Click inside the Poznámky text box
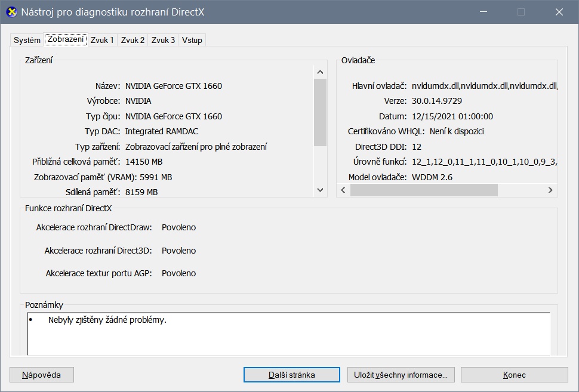The height and width of the screenshot is (392, 579). pos(288,334)
